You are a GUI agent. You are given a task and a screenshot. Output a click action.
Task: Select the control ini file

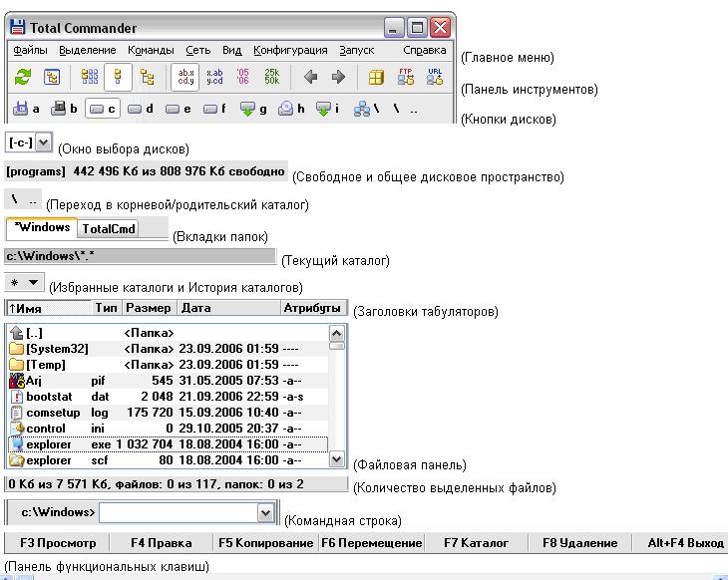(169, 429)
